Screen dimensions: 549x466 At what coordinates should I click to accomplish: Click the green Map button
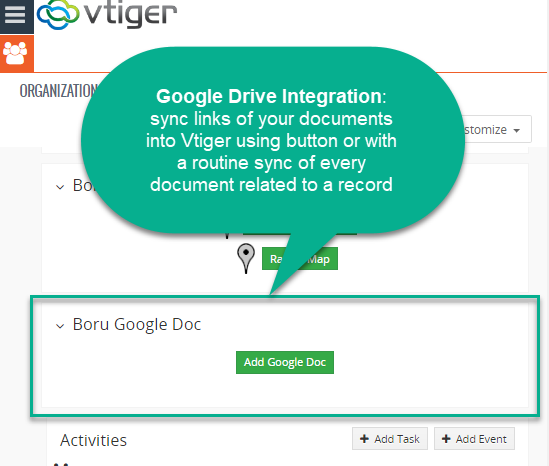(300, 259)
